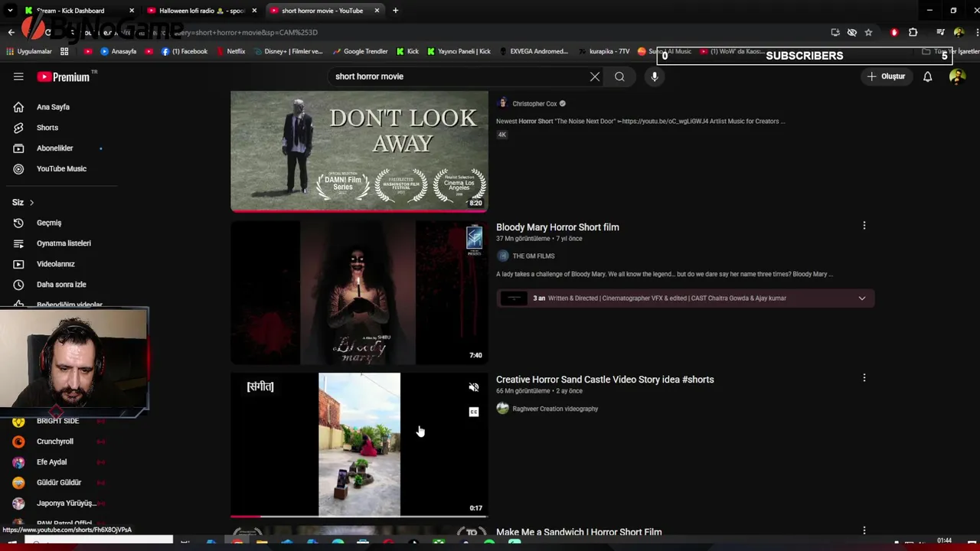Expand the Siz section chevron
Image resolution: width=980 pixels, height=551 pixels.
pos(31,203)
